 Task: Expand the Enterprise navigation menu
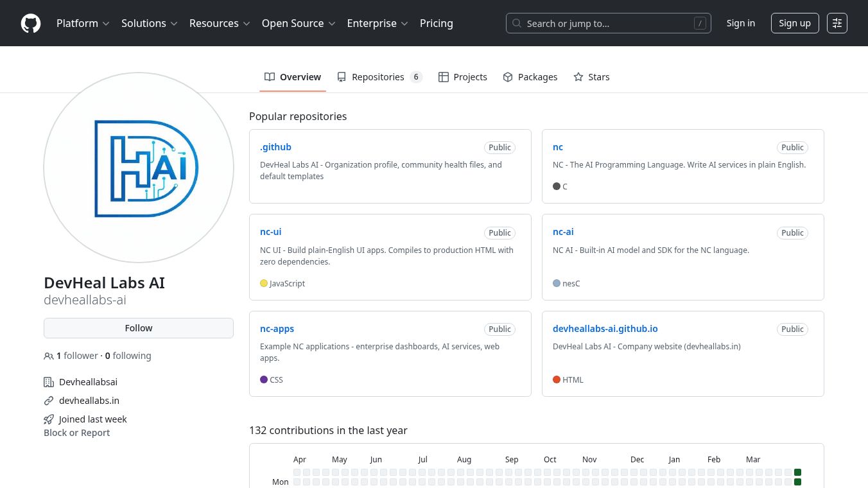(x=378, y=23)
